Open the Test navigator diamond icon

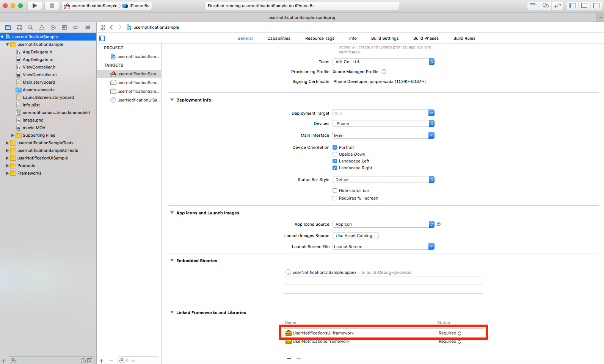53,27
